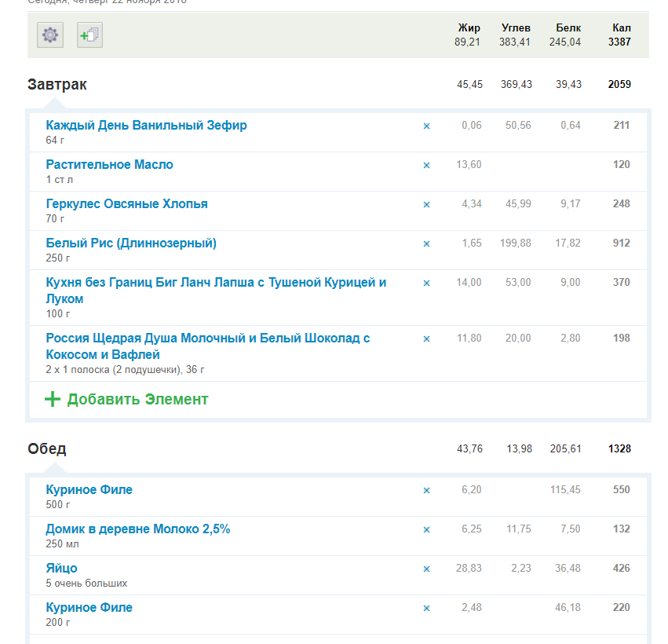Remove Куриное Филе 500 г with X

point(426,490)
